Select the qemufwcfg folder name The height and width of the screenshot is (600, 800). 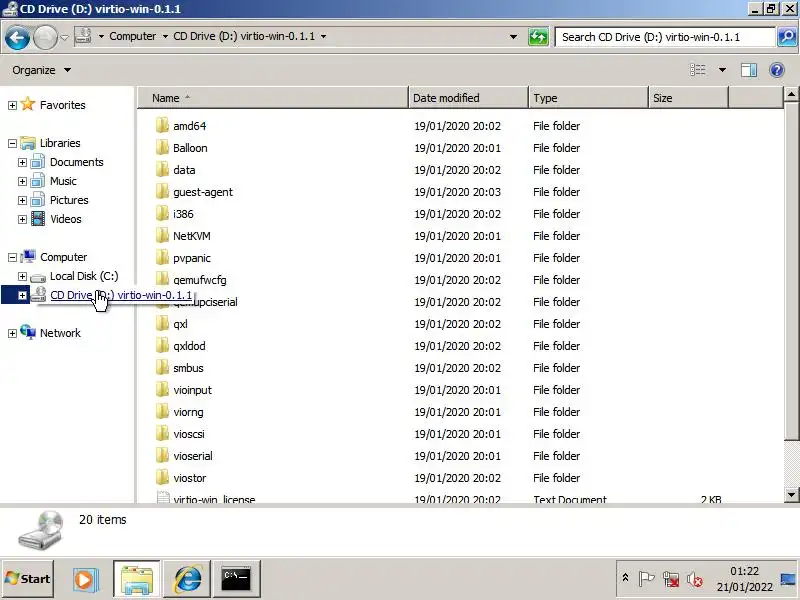pos(199,280)
